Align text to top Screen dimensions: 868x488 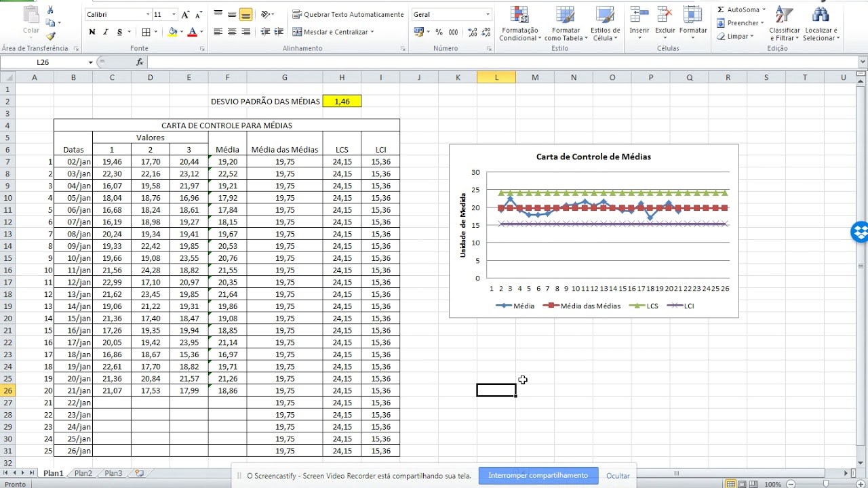pyautogui.click(x=218, y=14)
